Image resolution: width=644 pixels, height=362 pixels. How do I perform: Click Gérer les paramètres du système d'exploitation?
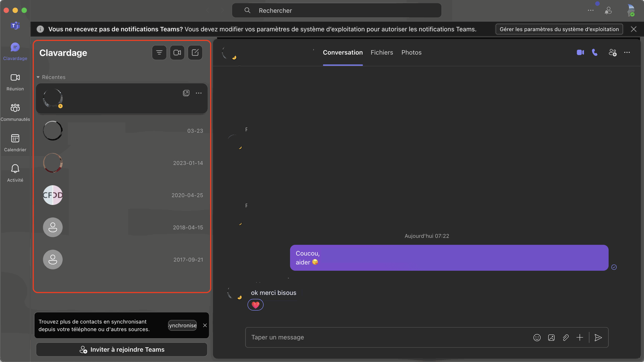(x=559, y=29)
